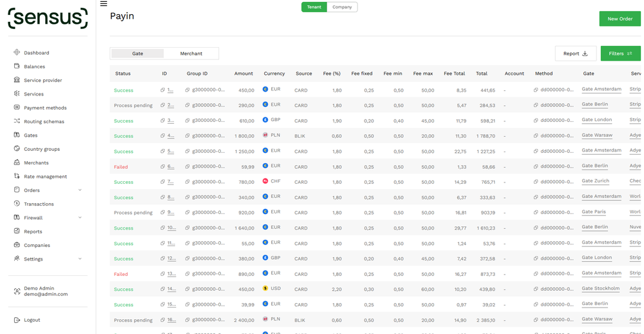This screenshot has width=644, height=334.
Task: Copy Group ID icon in the 2 400,00 row
Action: coord(187,320)
